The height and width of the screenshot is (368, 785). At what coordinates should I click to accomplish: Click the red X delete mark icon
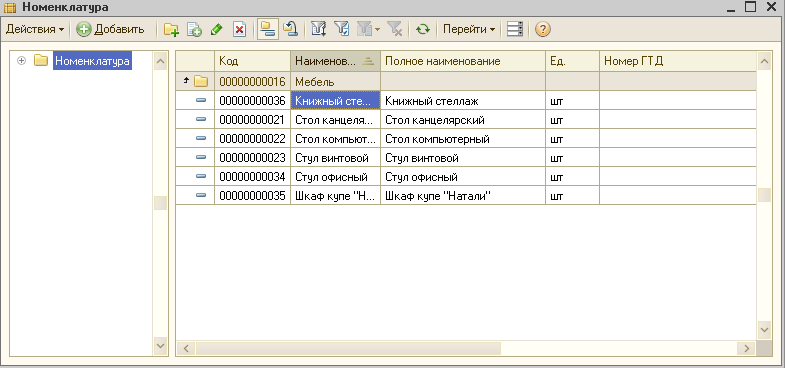click(x=240, y=30)
